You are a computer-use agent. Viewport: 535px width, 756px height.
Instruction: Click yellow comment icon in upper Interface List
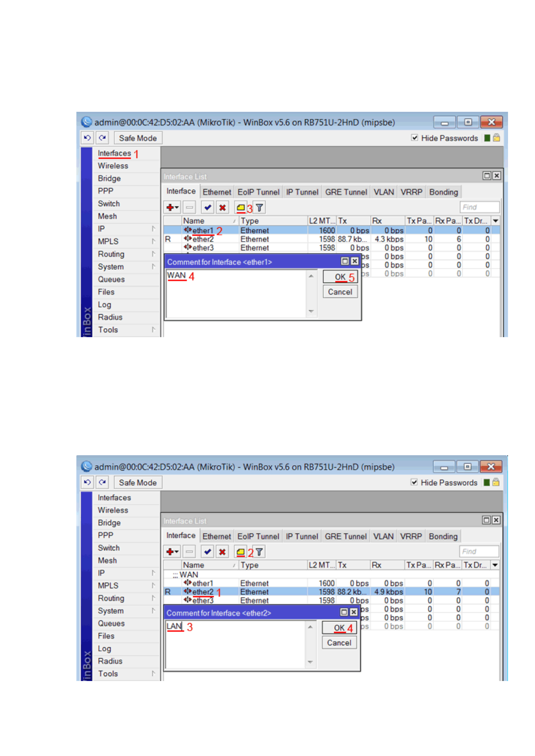(241, 207)
